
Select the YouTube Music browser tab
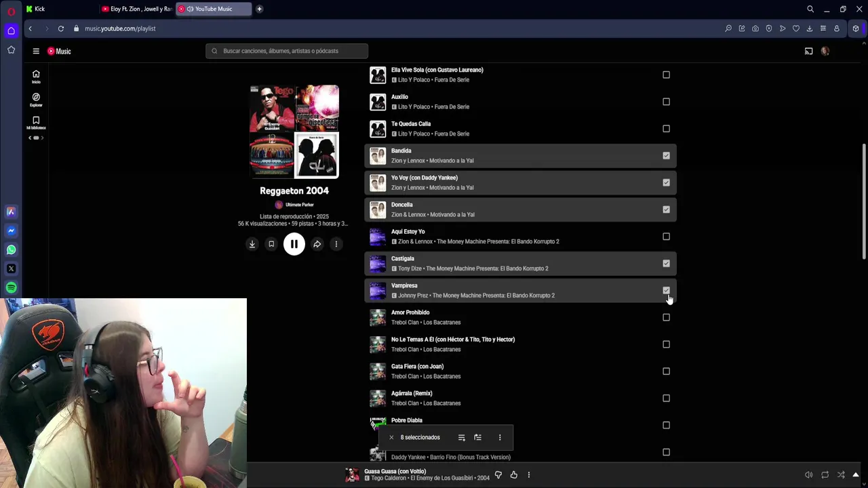coord(214,9)
